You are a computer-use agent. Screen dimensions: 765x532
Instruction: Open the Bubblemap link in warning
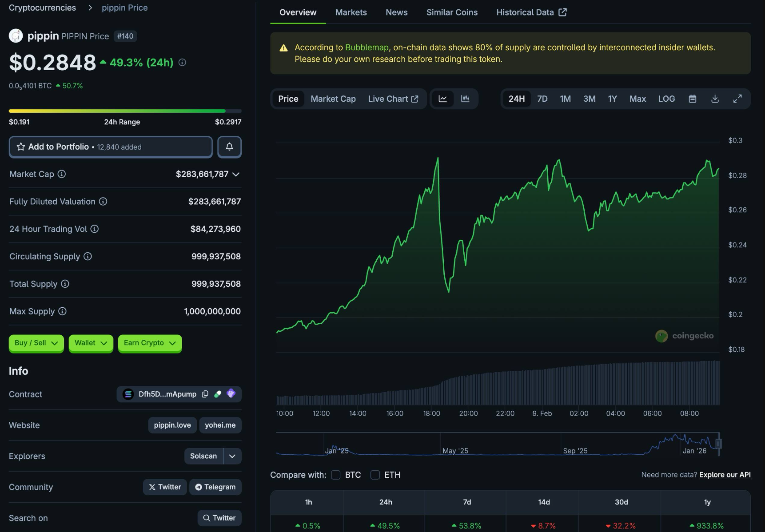367,48
